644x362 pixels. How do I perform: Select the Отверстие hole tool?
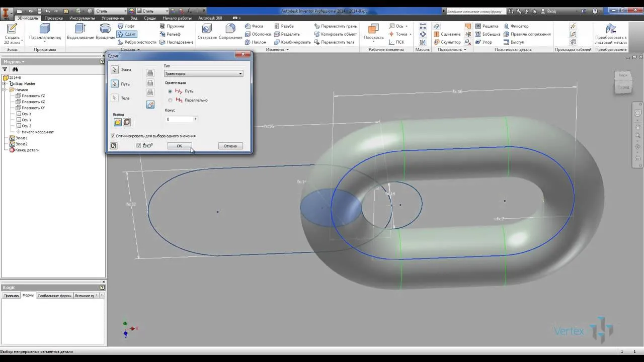(x=207, y=32)
